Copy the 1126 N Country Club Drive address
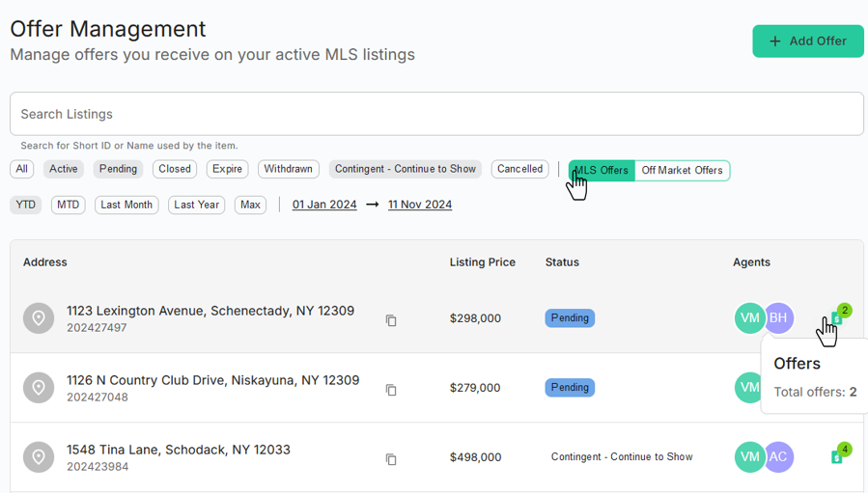The width and height of the screenshot is (868, 494). coord(391,390)
